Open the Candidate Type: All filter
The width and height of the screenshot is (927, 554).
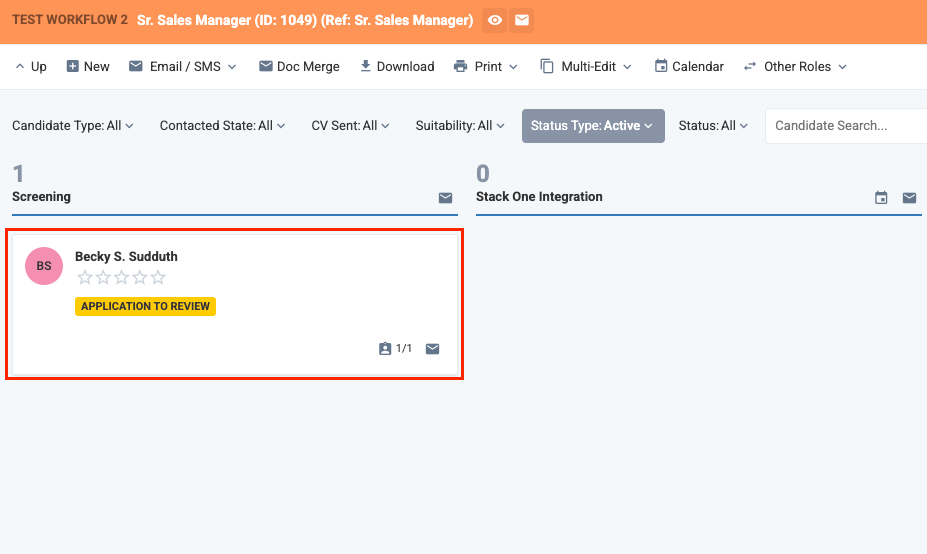(x=73, y=125)
